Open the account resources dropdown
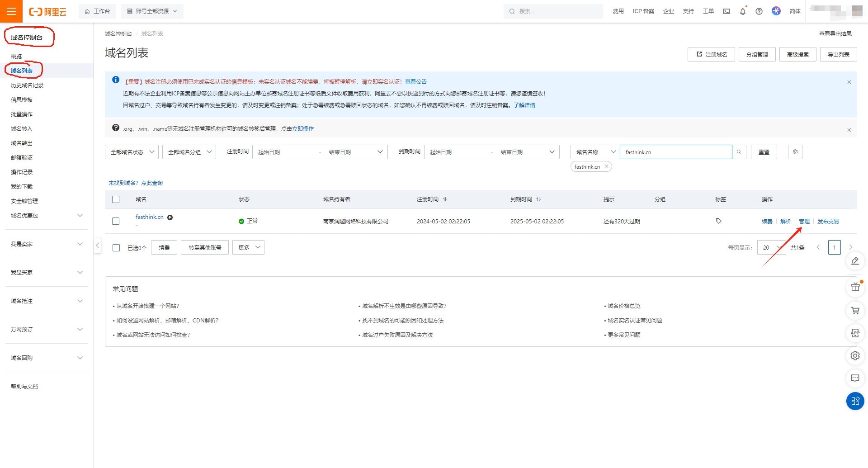The width and height of the screenshot is (868, 468). point(152,11)
